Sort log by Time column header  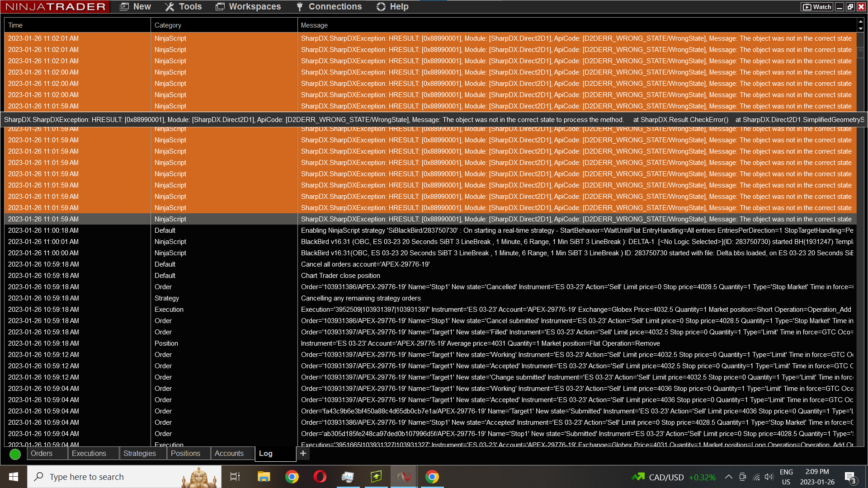(x=15, y=25)
